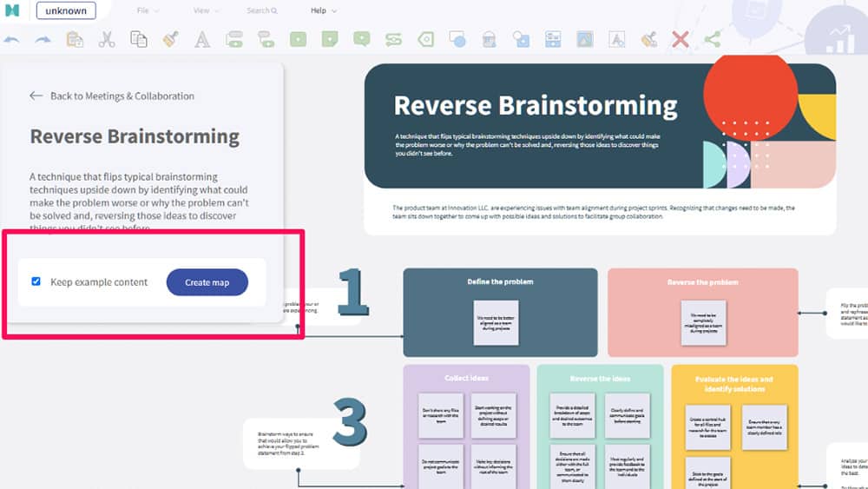Click the copy icon in the toolbar
Image resolution: width=868 pixels, height=489 pixels.
138,39
